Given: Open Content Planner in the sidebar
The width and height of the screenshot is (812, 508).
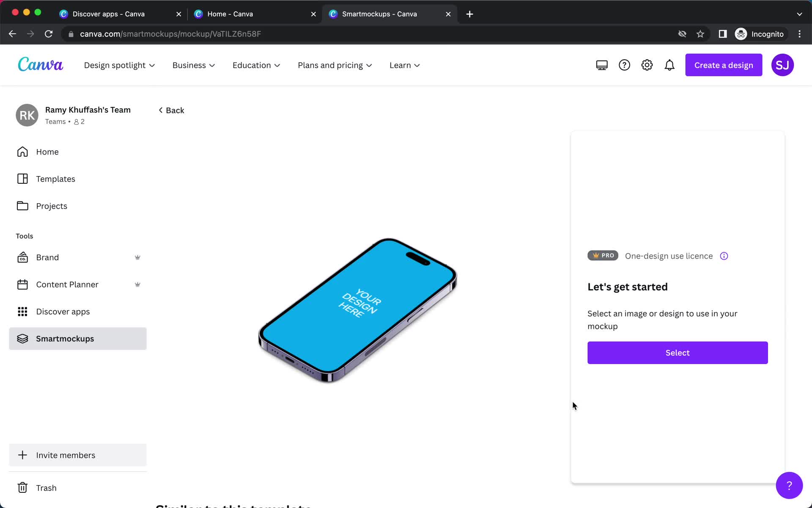Looking at the screenshot, I should [x=78, y=284].
